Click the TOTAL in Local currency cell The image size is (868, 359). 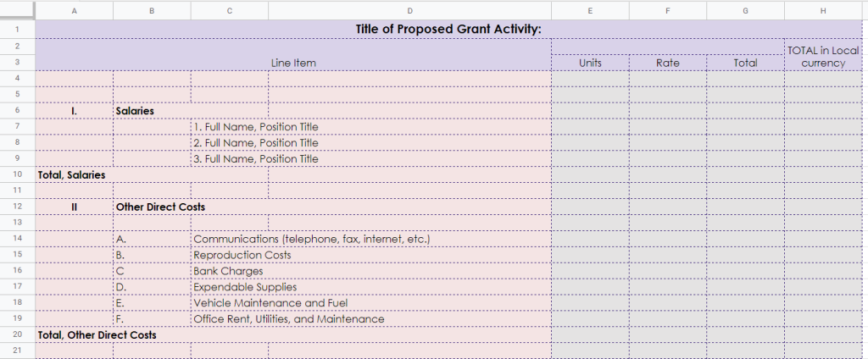[x=823, y=55]
